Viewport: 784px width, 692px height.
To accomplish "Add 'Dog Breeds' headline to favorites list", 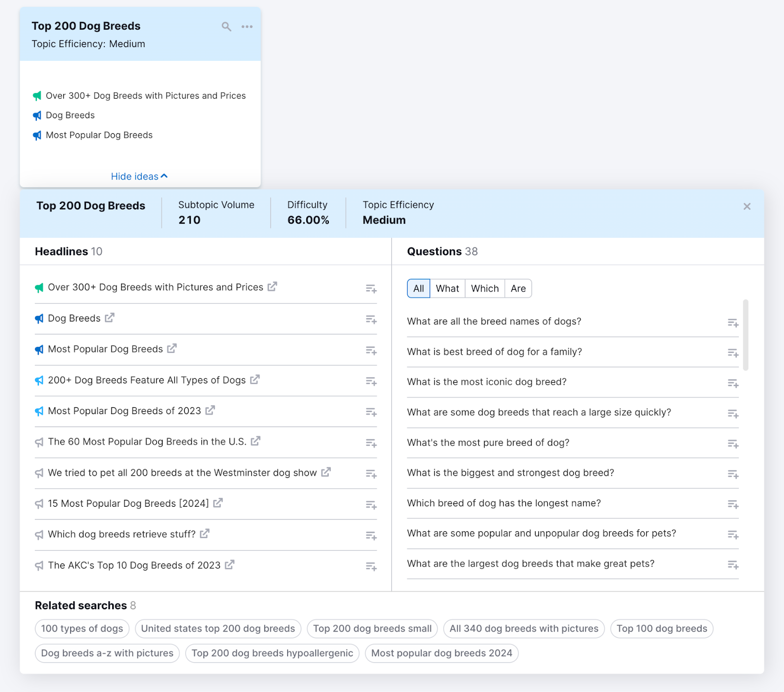I will point(371,320).
